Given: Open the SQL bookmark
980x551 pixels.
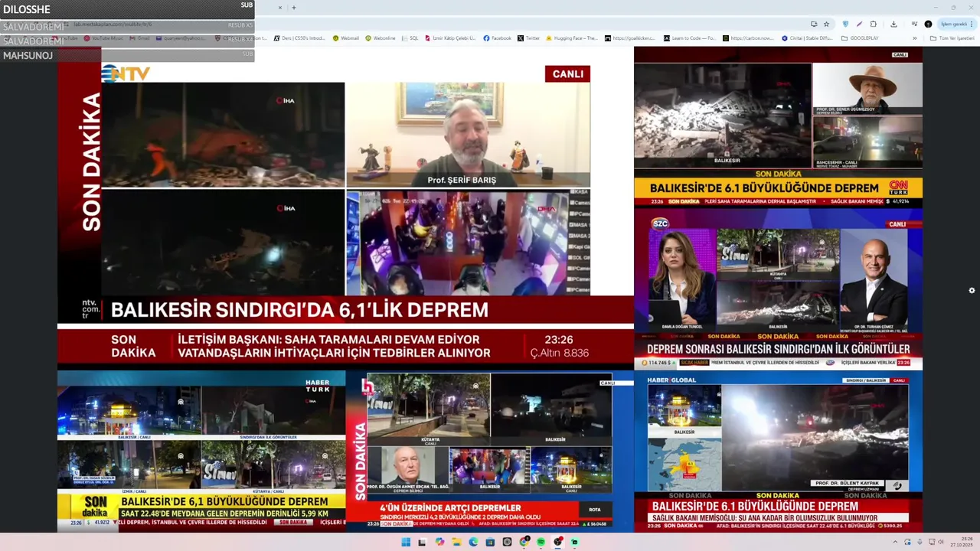Looking at the screenshot, I should (x=410, y=37).
